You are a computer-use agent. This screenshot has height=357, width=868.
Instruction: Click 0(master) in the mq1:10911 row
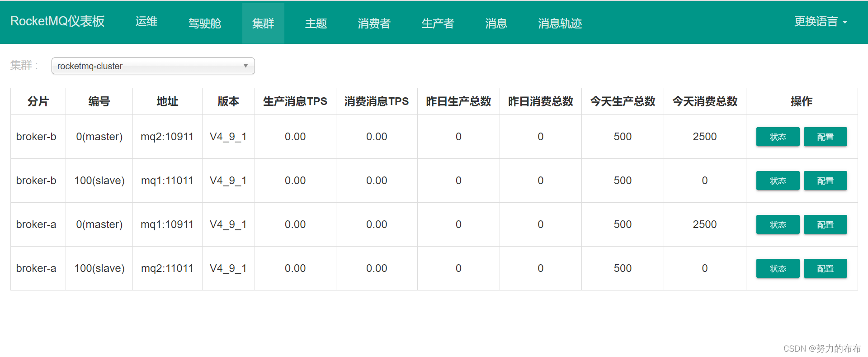click(99, 224)
